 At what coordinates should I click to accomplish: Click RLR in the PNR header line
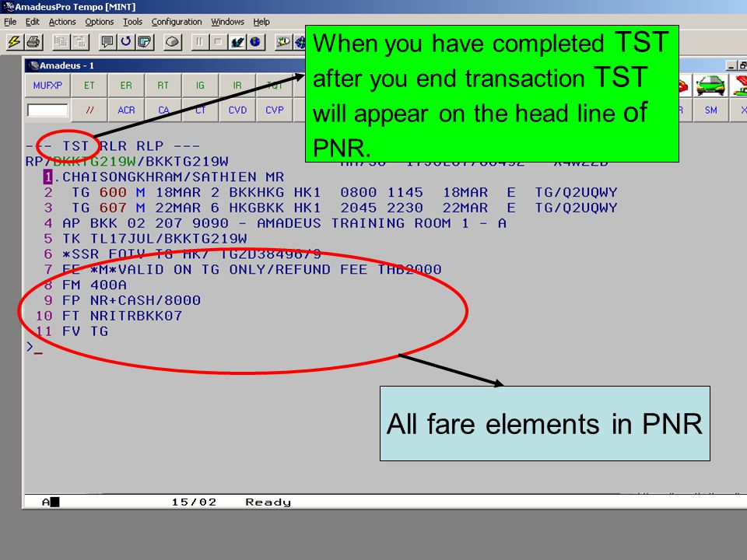coord(113,145)
